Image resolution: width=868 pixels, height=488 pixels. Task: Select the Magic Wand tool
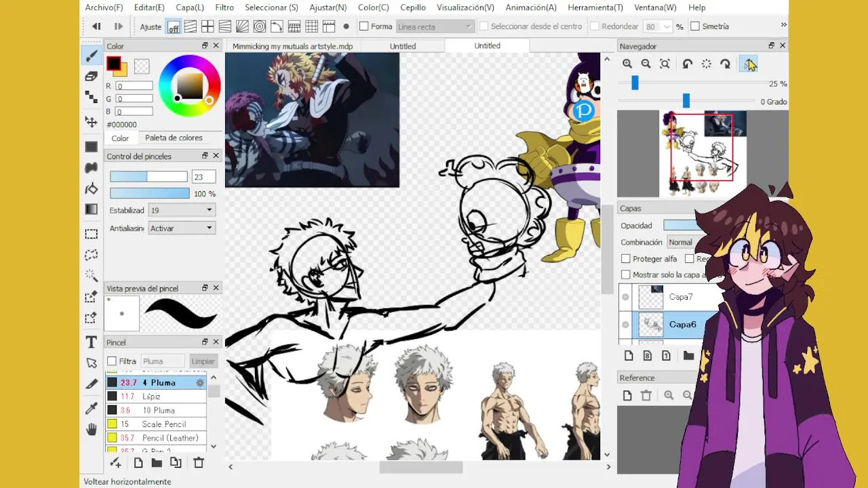click(91, 276)
